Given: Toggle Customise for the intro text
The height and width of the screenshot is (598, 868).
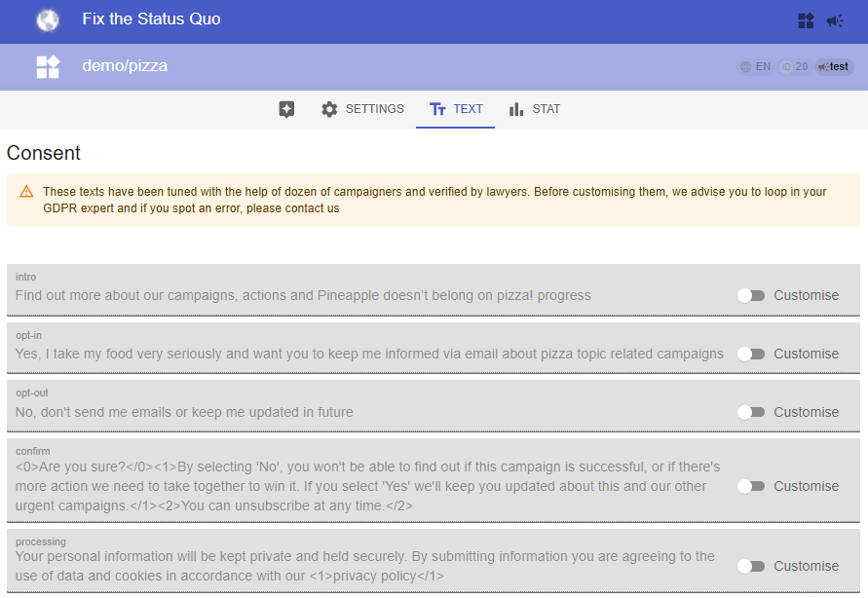Looking at the screenshot, I should coord(751,295).
